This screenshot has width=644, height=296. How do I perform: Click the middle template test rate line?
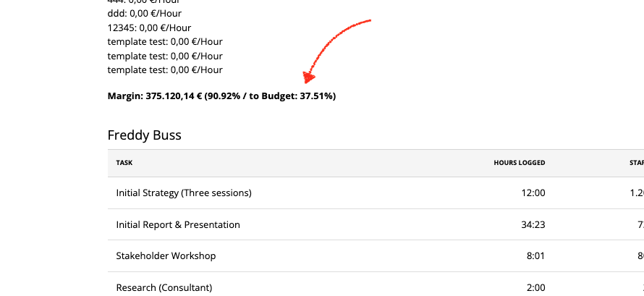pyautogui.click(x=165, y=56)
